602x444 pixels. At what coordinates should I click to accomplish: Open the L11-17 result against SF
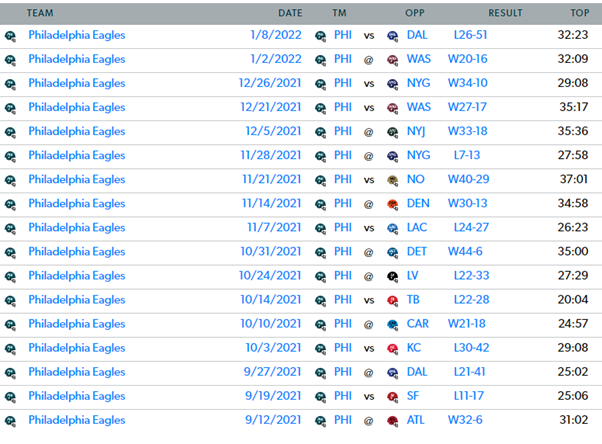(469, 396)
